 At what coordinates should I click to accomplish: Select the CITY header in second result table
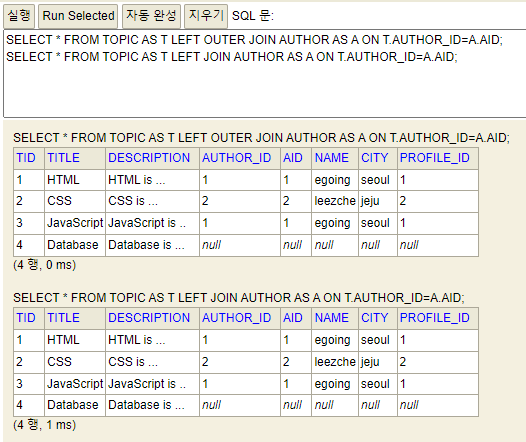[x=378, y=318]
